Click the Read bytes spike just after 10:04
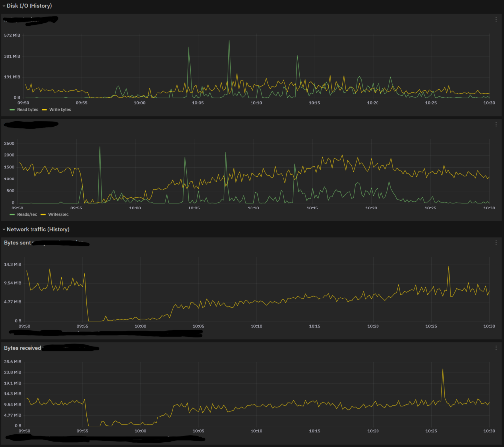The height and width of the screenshot is (447, 504). [189, 48]
